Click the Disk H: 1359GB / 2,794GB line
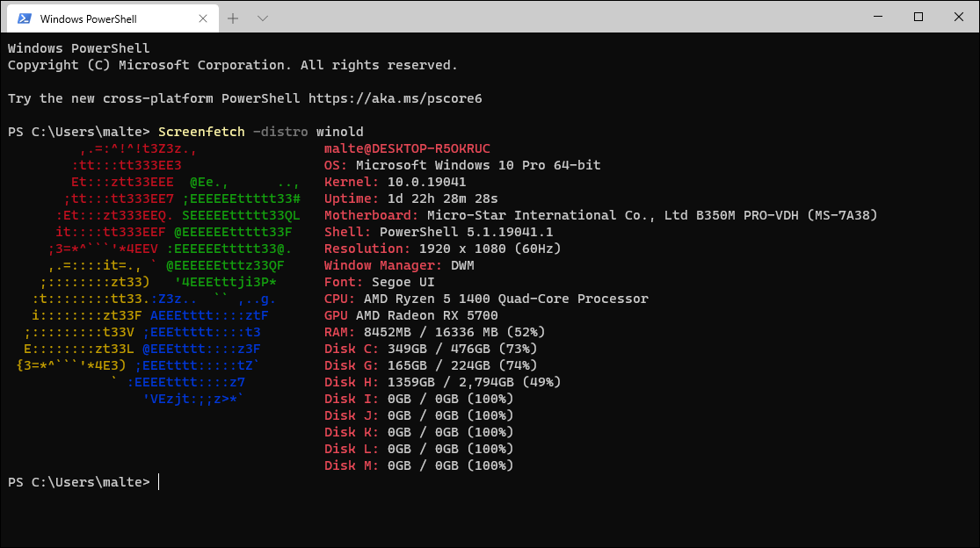The image size is (980, 548). [442, 382]
